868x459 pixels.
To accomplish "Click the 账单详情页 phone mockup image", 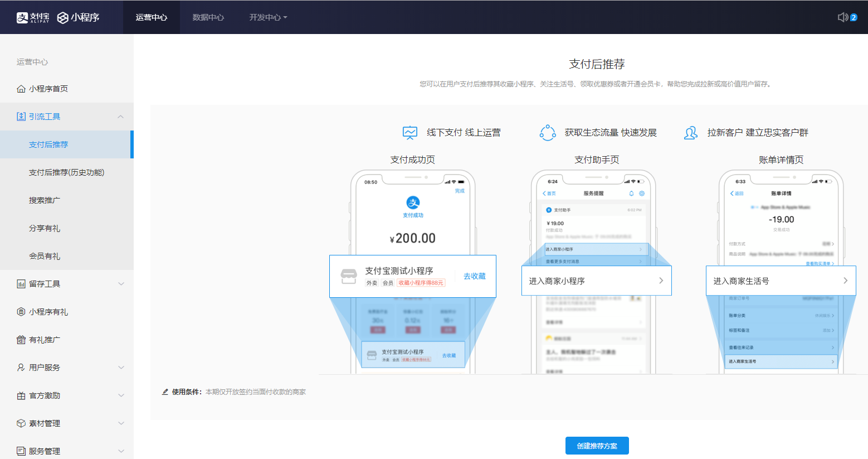I will coord(781,272).
